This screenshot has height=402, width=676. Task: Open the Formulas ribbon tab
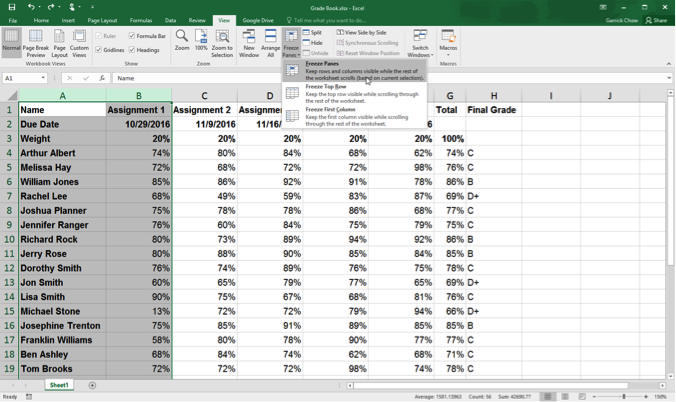pyautogui.click(x=140, y=20)
